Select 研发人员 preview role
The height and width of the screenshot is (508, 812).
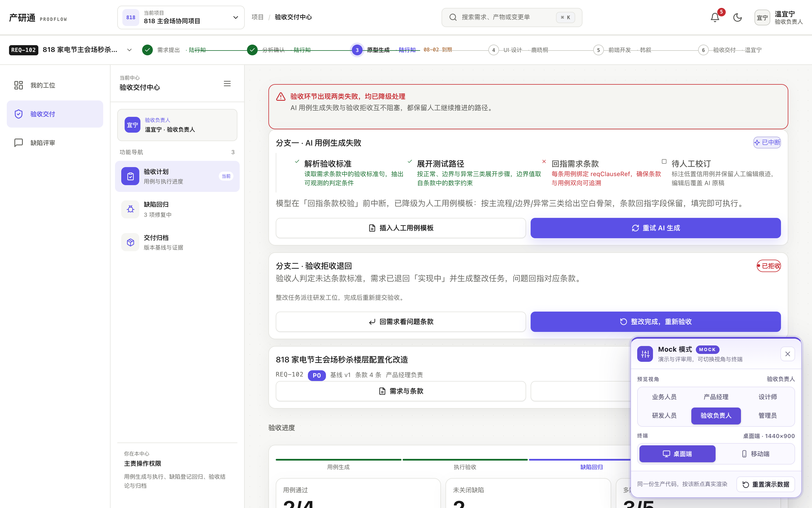point(664,416)
